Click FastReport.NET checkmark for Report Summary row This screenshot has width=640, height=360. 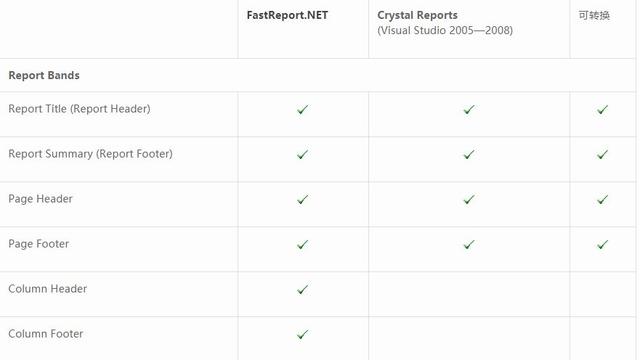(302, 154)
